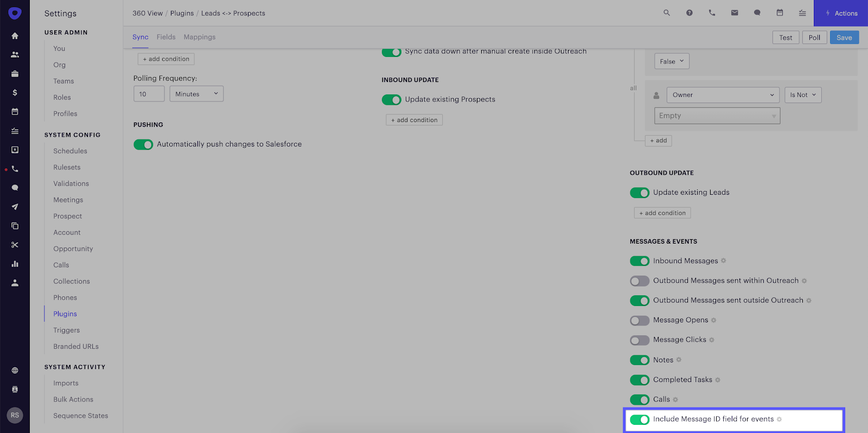Expand the Owner field dropdown

[723, 95]
